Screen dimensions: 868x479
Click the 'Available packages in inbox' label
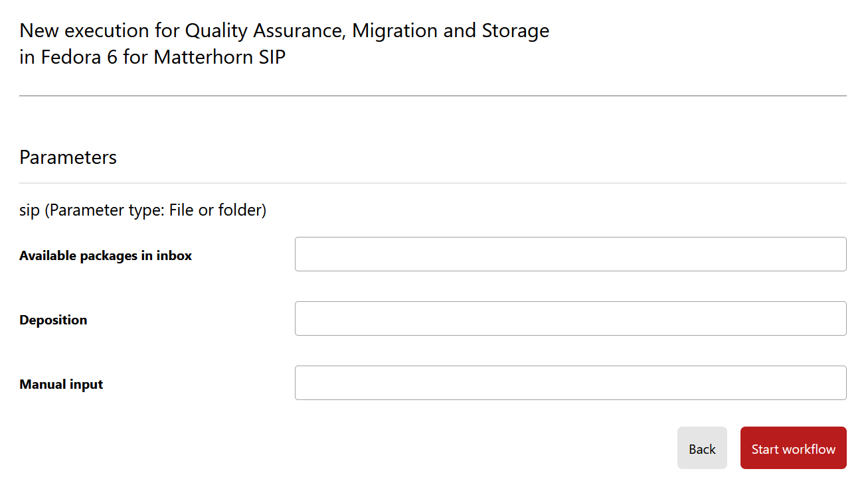pos(106,255)
